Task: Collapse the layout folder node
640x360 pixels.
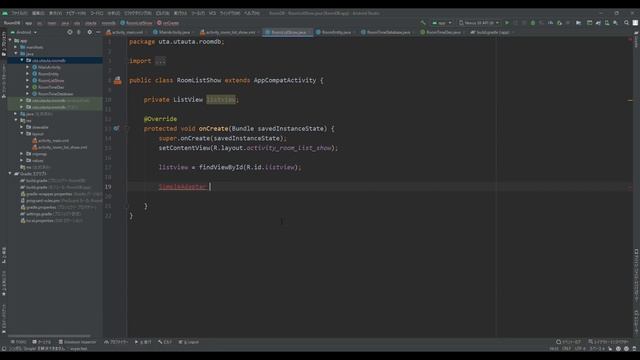Action: [22, 133]
